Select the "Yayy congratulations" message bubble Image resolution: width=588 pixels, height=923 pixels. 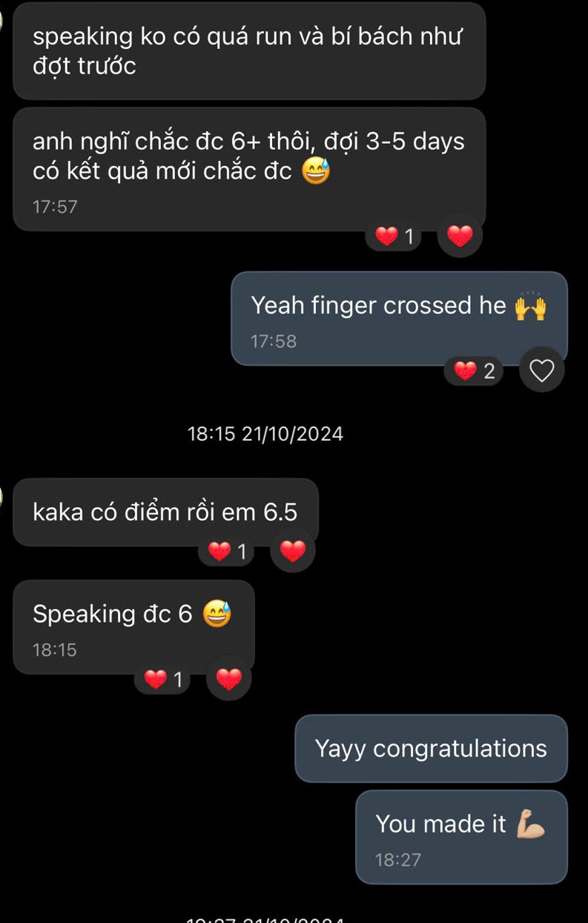(x=431, y=748)
